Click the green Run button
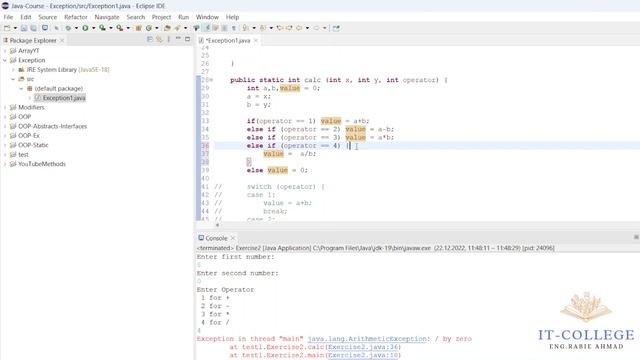The height and width of the screenshot is (360, 640). click(x=85, y=28)
